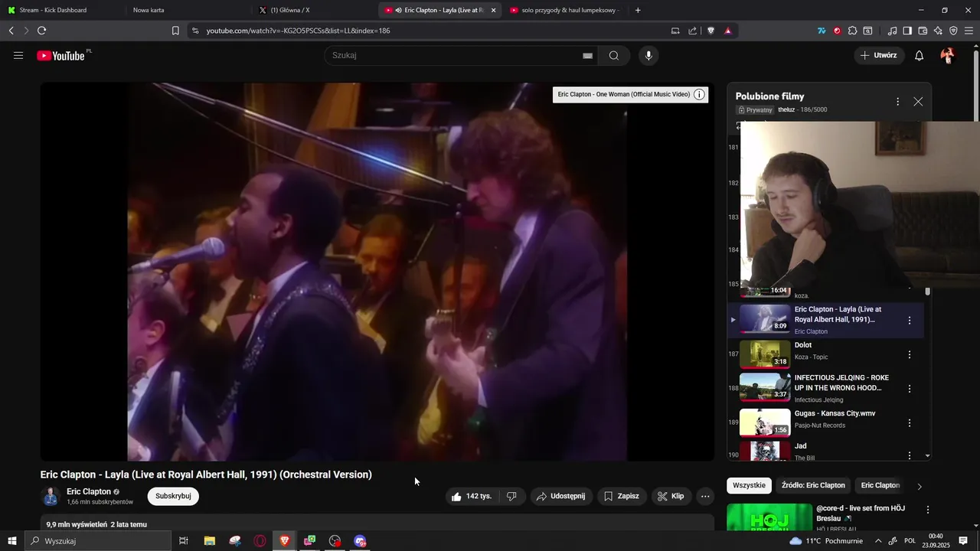Open info card icon on One Woman suggestion
Viewport: 980px width, 551px height.
[699, 94]
